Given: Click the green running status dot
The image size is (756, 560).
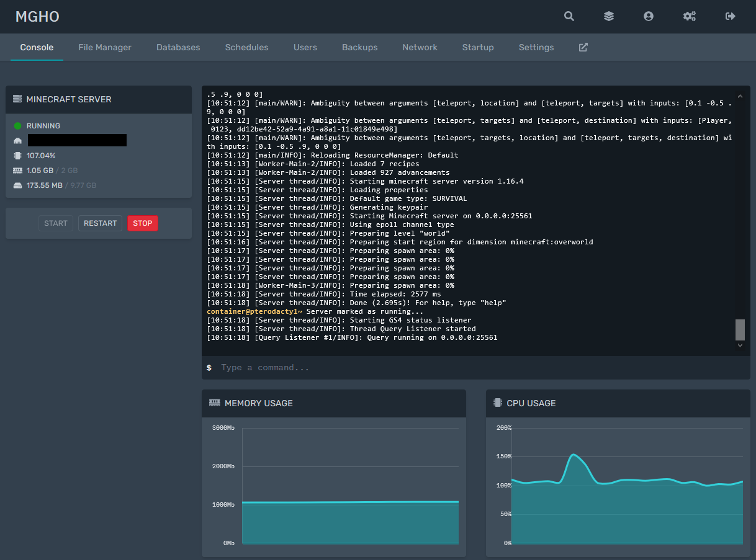Looking at the screenshot, I should [x=17, y=126].
